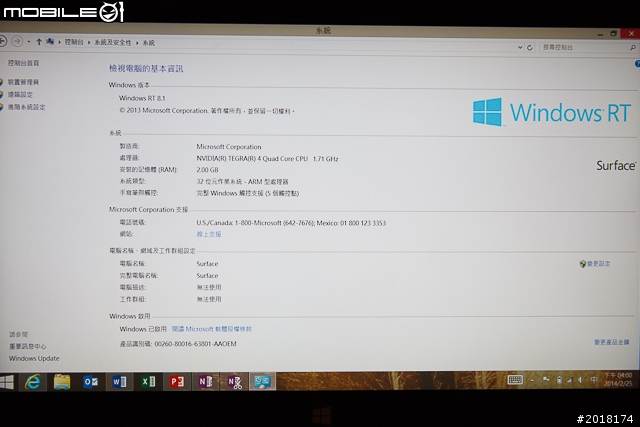Refresh the control panel page
Viewport: 640px width, 427px height.
[530, 47]
